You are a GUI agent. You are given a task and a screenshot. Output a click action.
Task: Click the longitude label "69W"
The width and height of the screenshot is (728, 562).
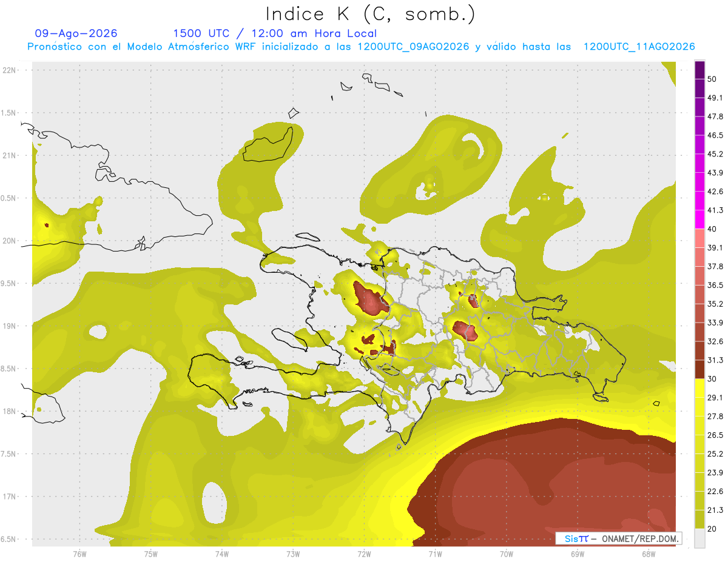point(577,554)
